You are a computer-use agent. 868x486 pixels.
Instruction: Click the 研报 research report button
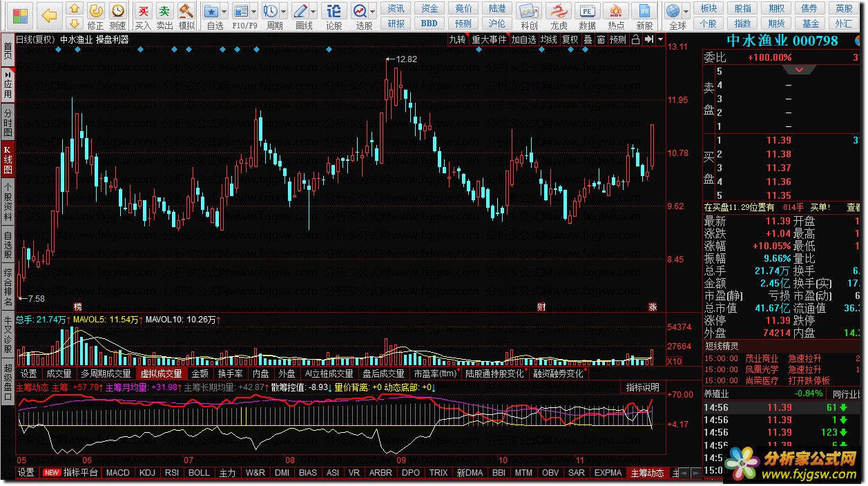(396, 23)
